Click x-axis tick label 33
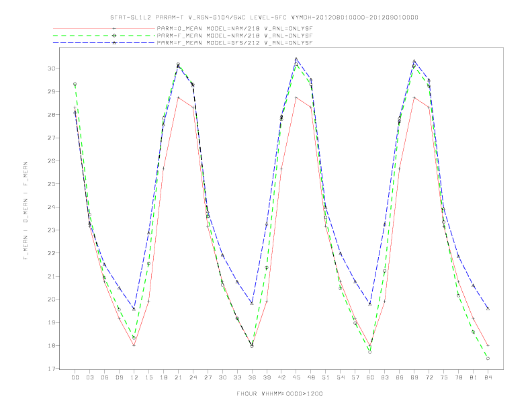 click(237, 377)
